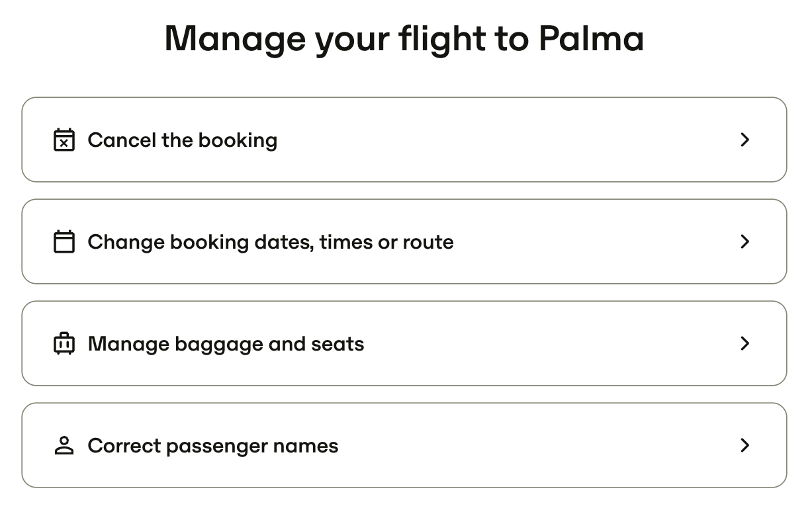Click the word Palma in the heading

click(591, 38)
